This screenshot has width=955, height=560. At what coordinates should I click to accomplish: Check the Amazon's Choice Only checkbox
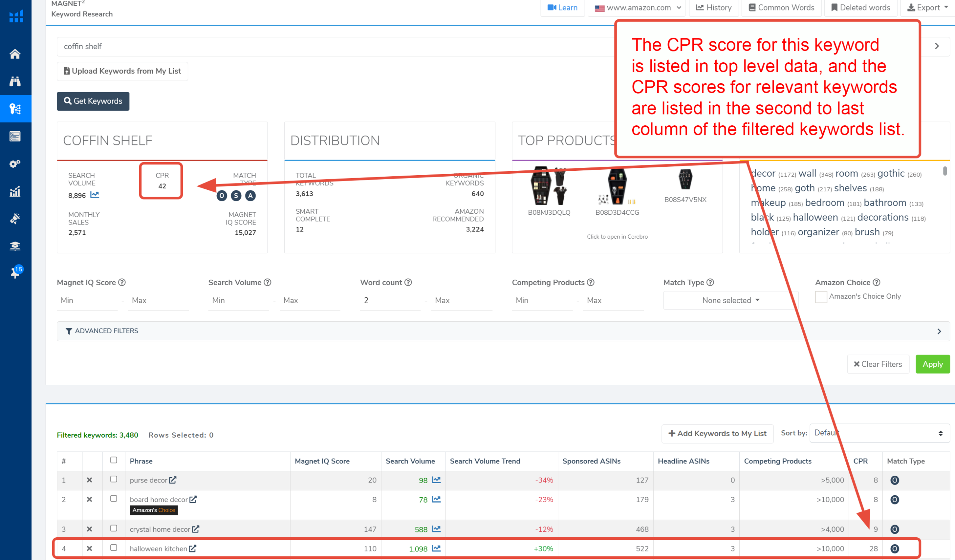pyautogui.click(x=821, y=297)
